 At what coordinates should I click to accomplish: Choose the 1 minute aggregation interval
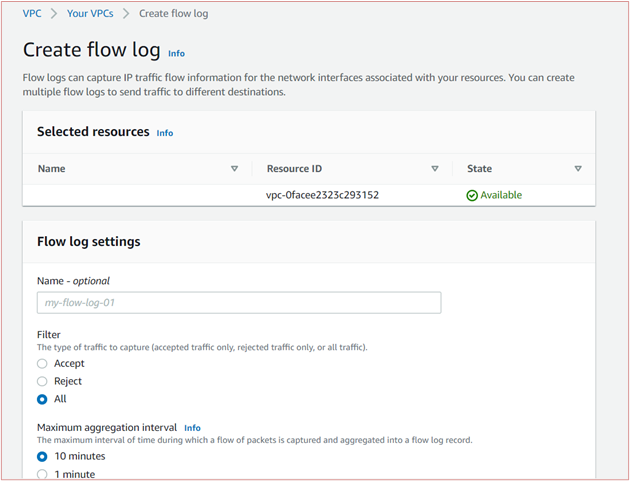click(42, 474)
